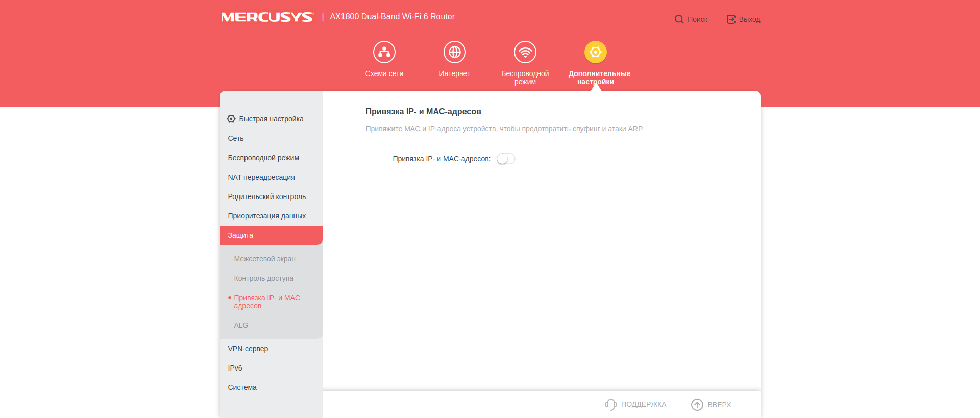Click the search magnifier icon
This screenshot has width=980, height=418.
pos(679,19)
